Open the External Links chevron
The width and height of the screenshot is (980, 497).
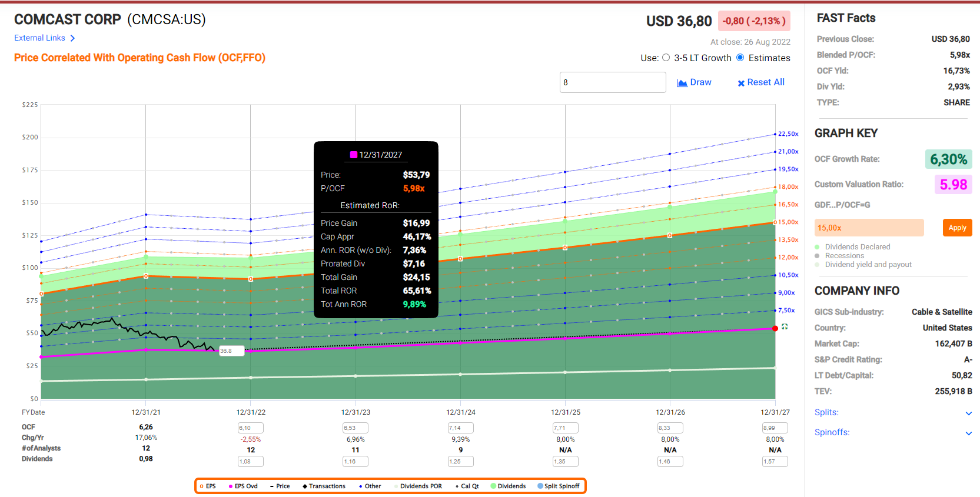coord(72,38)
